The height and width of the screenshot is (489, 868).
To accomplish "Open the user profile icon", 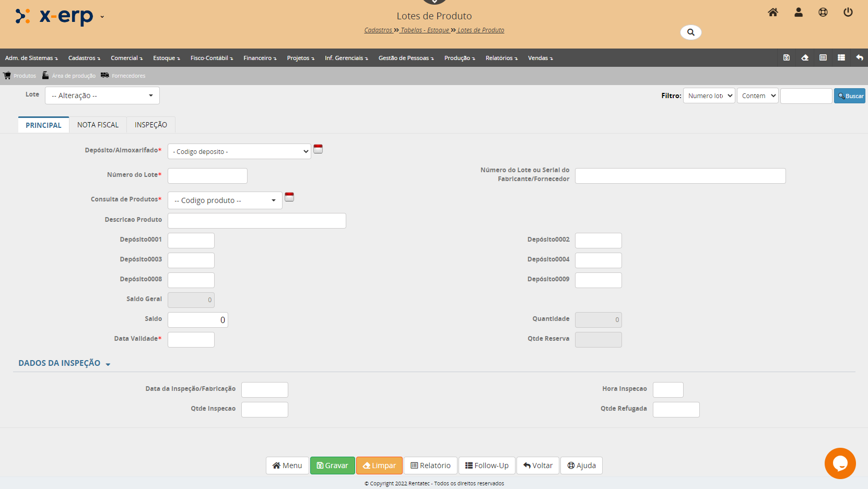I will tap(798, 13).
